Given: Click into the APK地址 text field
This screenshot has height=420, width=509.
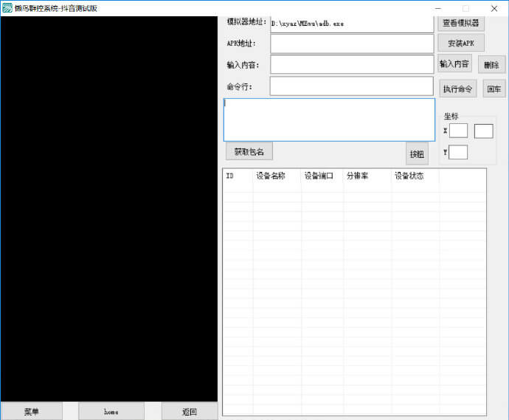Looking at the screenshot, I should point(352,44).
